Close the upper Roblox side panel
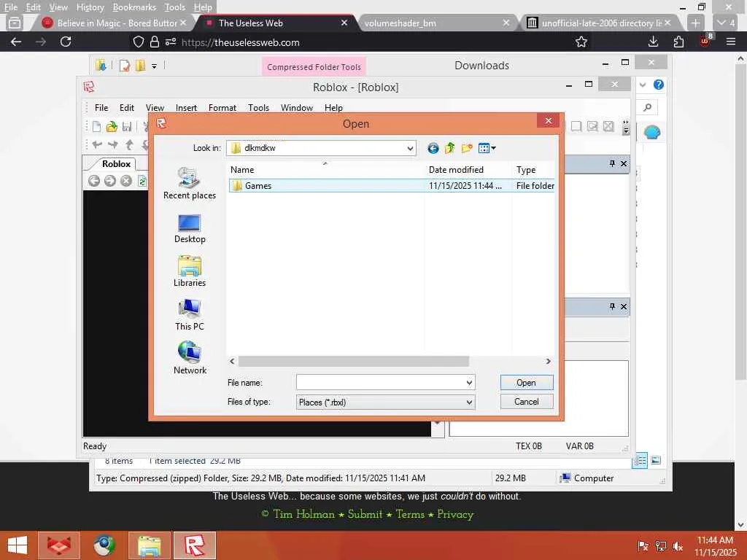This screenshot has height=560, width=747. tap(624, 163)
